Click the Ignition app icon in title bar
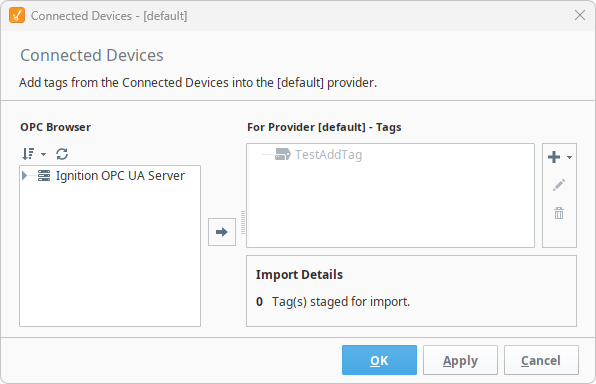Screen dimensions: 596x384 pos(17,16)
